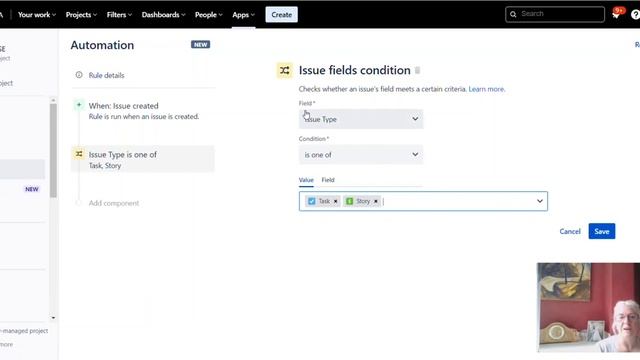Open the help question mark icon

tap(636, 15)
